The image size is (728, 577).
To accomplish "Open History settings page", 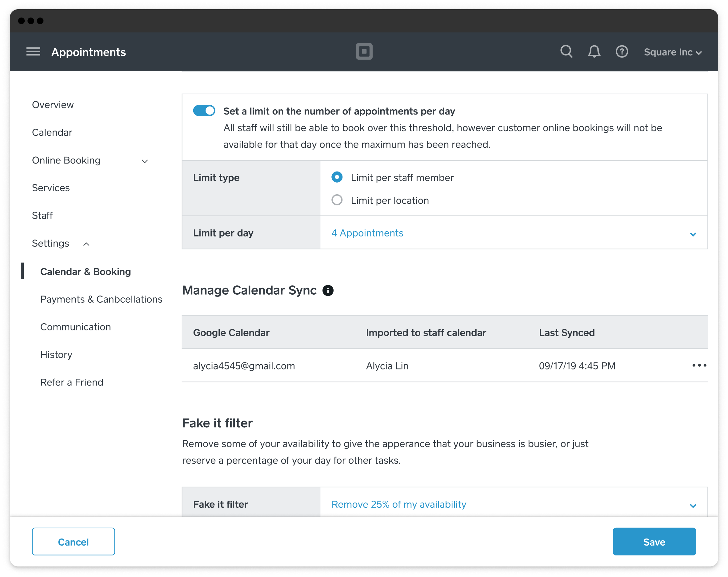I will 56,355.
